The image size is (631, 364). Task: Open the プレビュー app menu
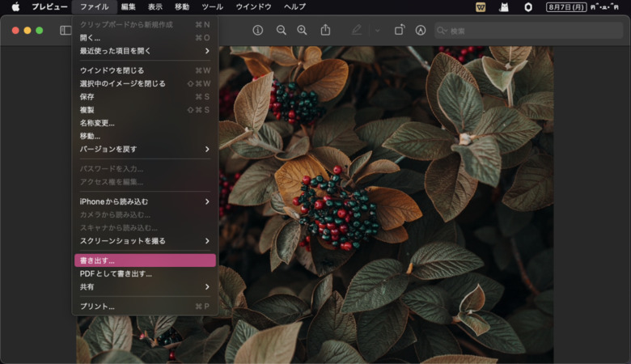pos(49,6)
